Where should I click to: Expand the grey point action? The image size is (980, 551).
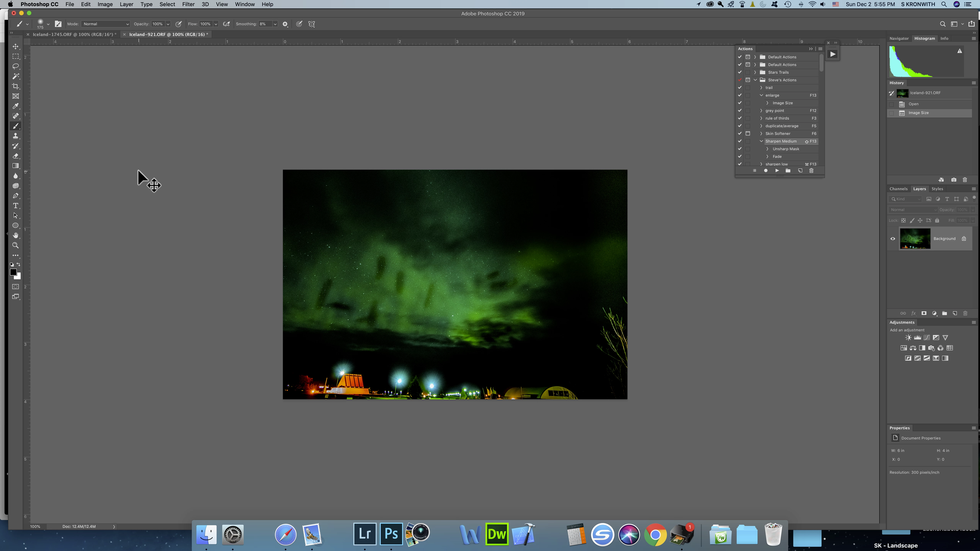coord(761,111)
